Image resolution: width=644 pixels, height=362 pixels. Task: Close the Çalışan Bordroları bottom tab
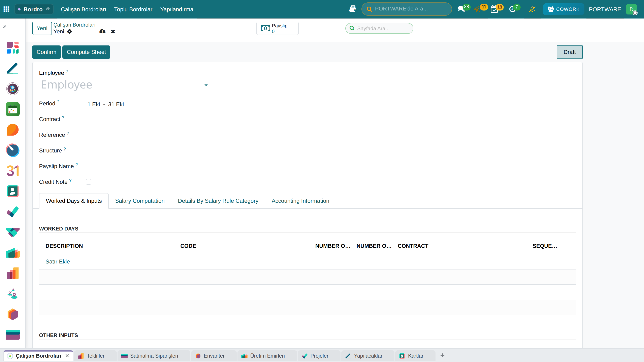[67, 356]
